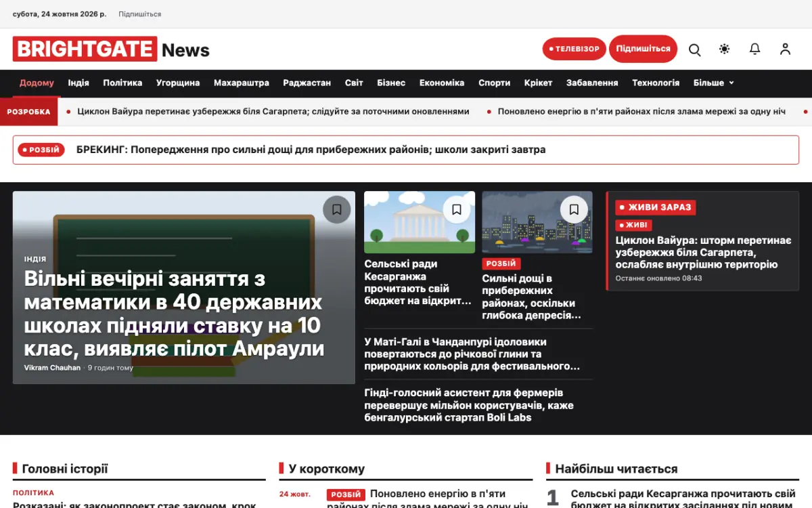
Task: Open author Vikram Chauhan's page
Action: [x=52, y=368]
